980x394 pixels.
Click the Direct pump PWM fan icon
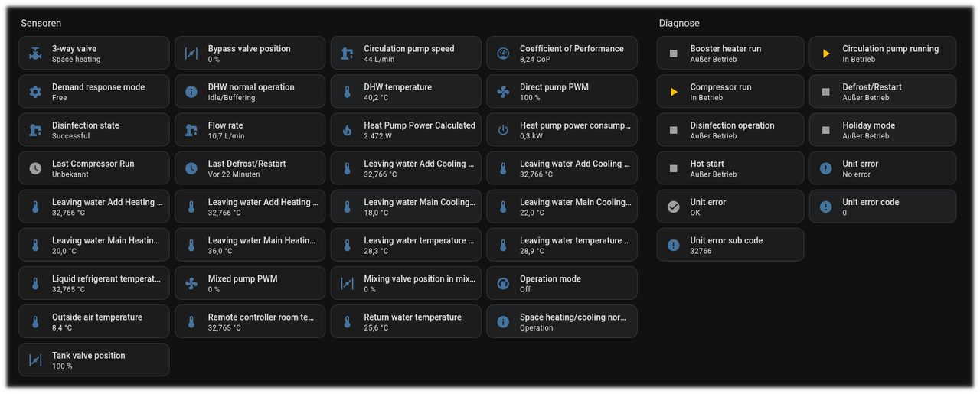[x=503, y=92]
